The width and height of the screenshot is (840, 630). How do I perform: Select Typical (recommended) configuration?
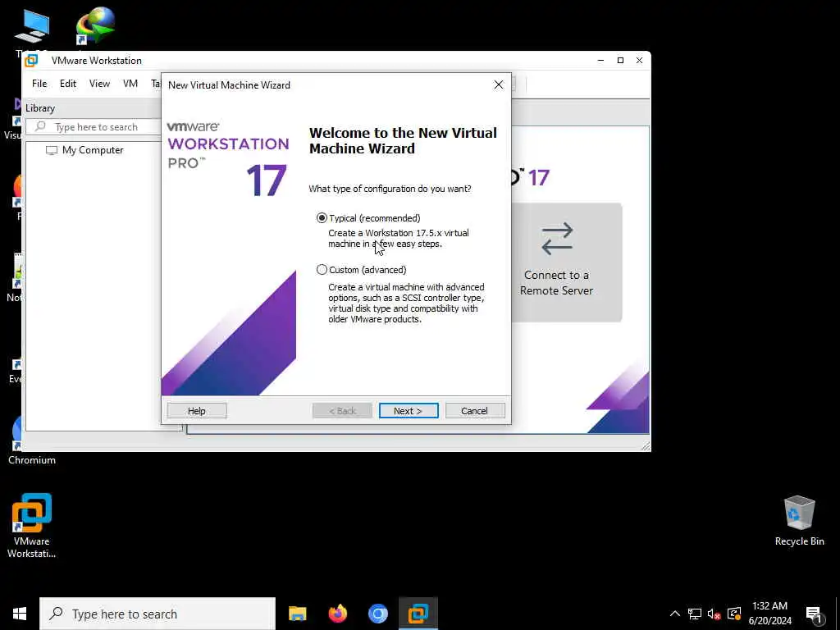368,218
